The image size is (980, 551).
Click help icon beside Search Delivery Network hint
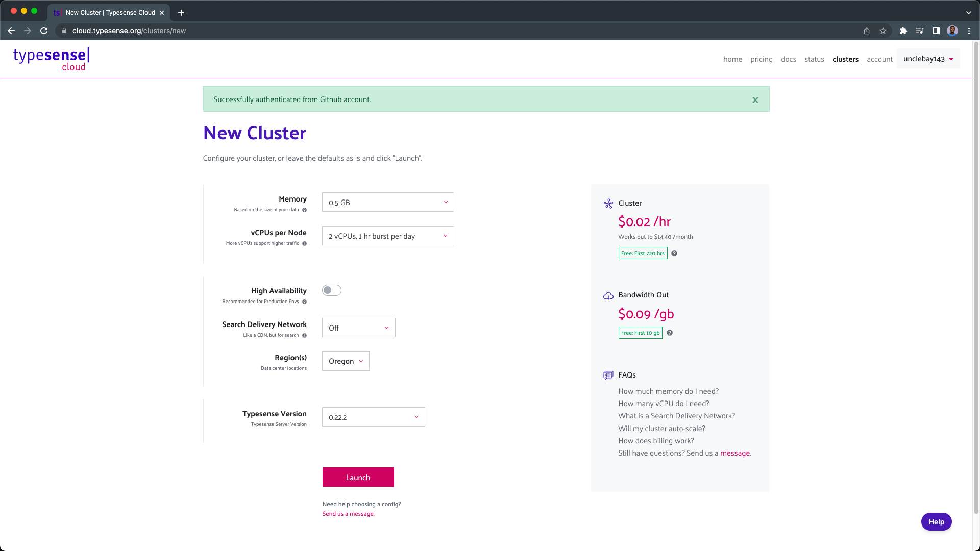coord(305,336)
